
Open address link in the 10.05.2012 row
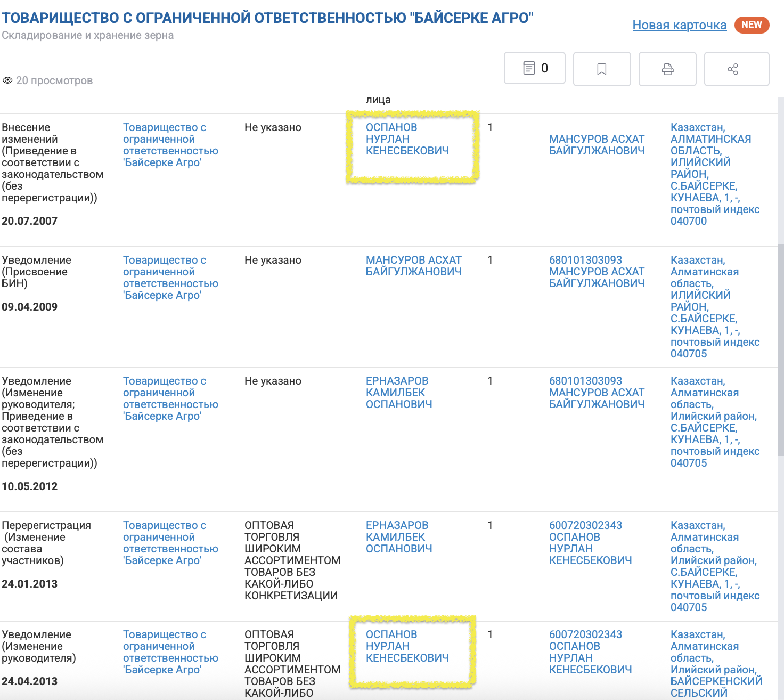click(714, 422)
